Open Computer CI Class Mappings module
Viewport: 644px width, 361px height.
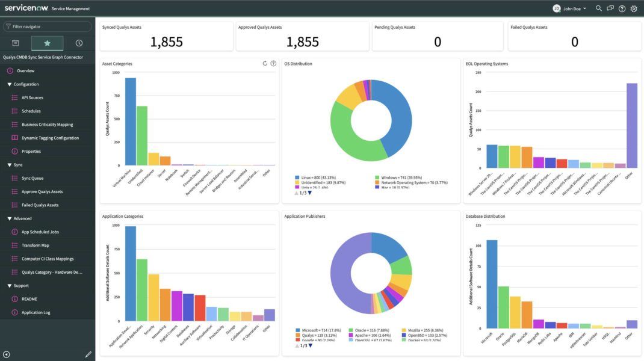pos(48,259)
